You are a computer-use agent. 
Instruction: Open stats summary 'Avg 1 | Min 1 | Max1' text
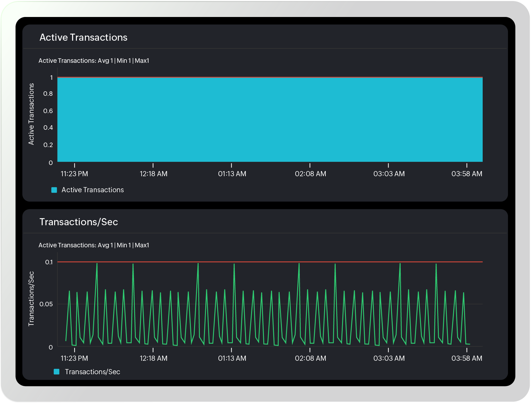94,60
